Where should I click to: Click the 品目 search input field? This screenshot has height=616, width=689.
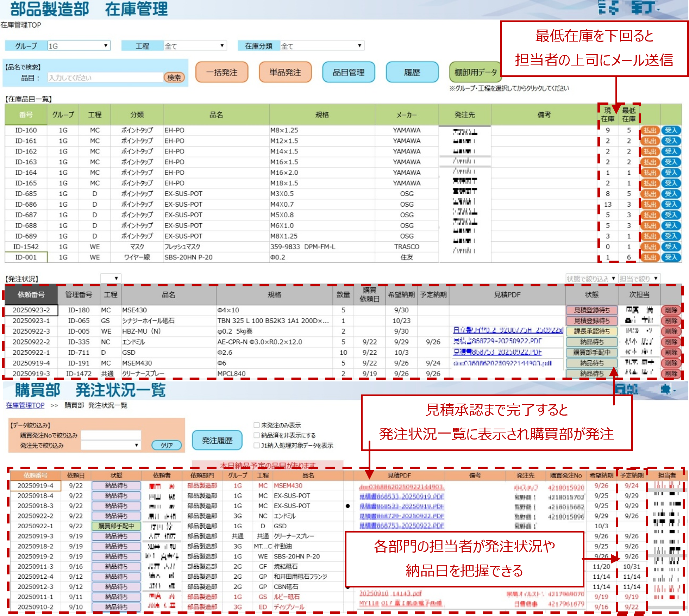105,77
